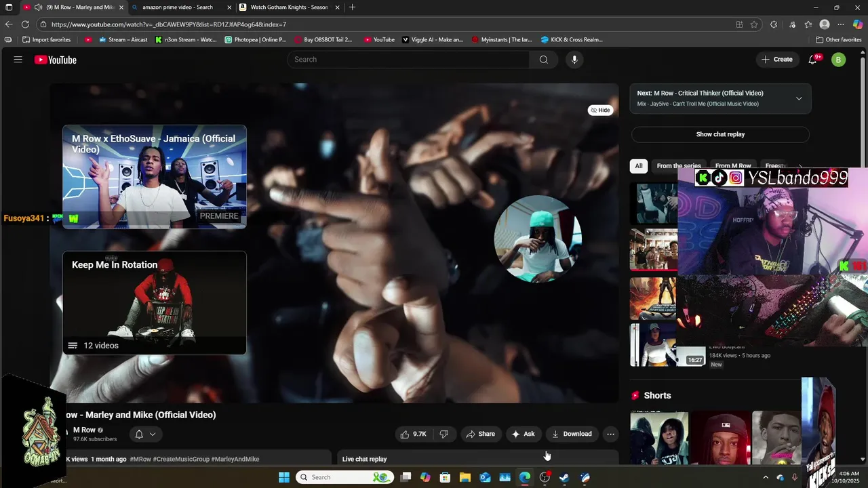Like the video with the 9.7K thumbs up

click(414, 434)
